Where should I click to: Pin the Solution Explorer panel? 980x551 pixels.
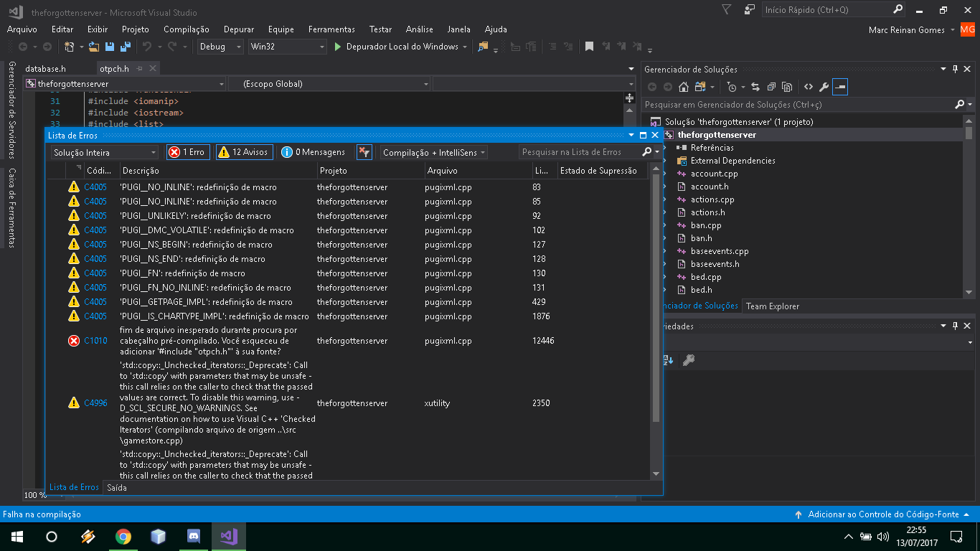[x=955, y=70]
